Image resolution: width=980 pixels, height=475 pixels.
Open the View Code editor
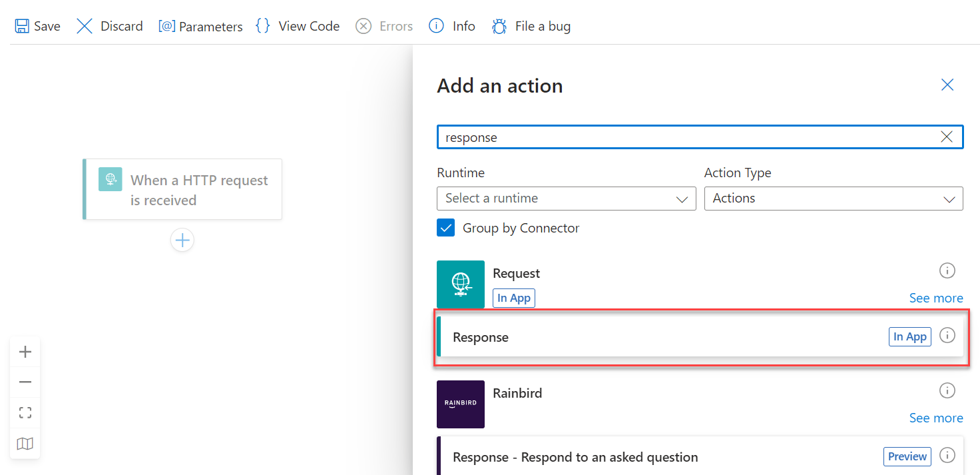click(297, 25)
